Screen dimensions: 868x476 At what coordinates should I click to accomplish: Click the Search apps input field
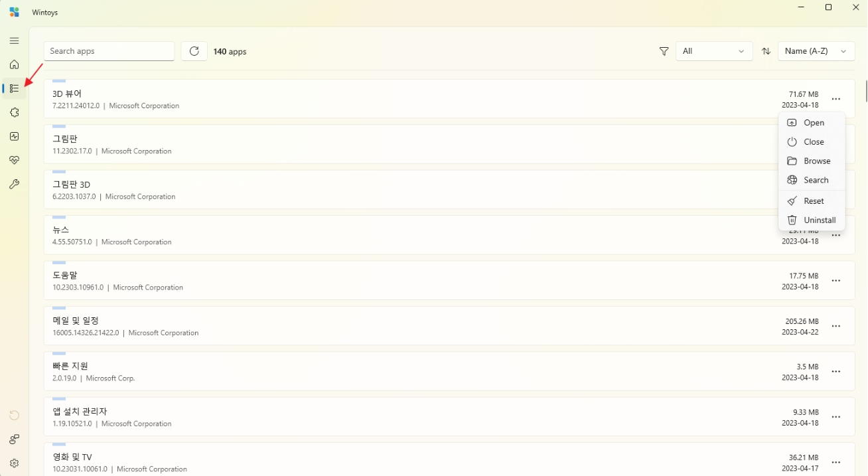tap(109, 51)
